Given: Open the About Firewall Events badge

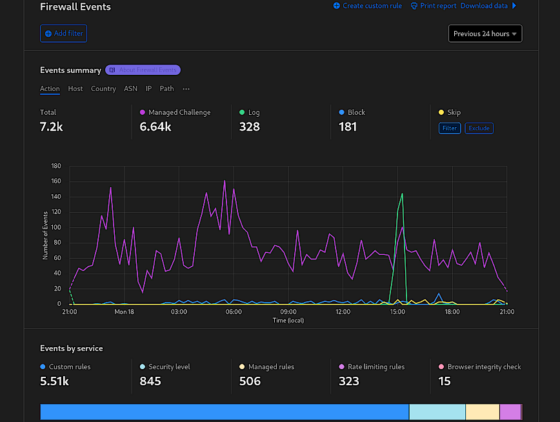Looking at the screenshot, I should click(x=143, y=70).
